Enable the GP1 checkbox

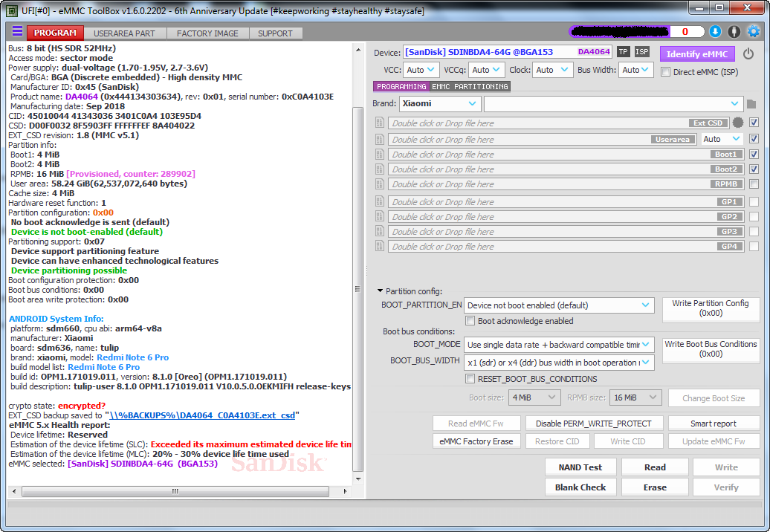pos(754,201)
